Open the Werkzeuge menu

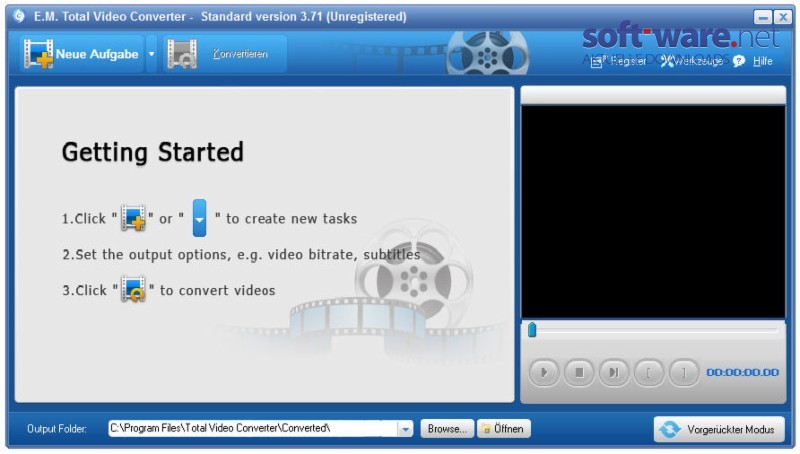pos(692,61)
